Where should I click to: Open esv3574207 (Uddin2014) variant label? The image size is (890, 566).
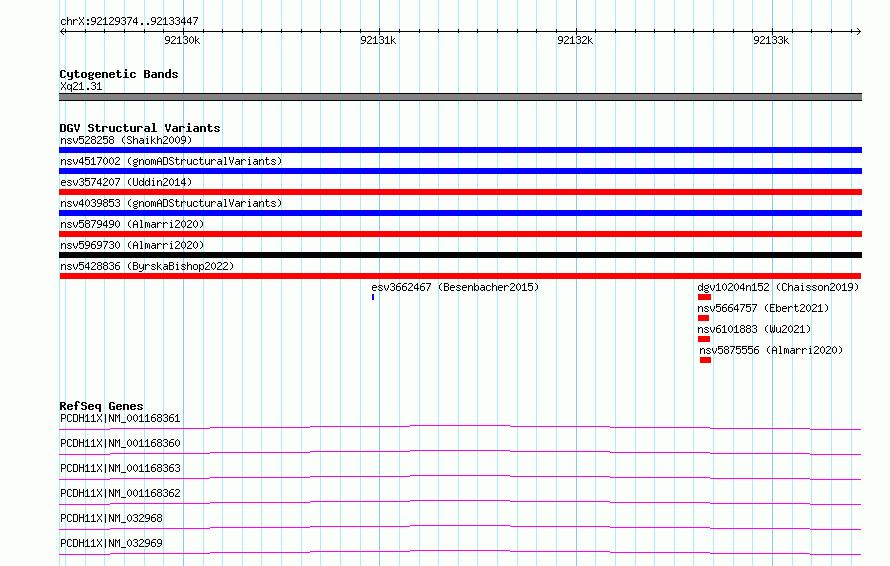click(x=126, y=182)
